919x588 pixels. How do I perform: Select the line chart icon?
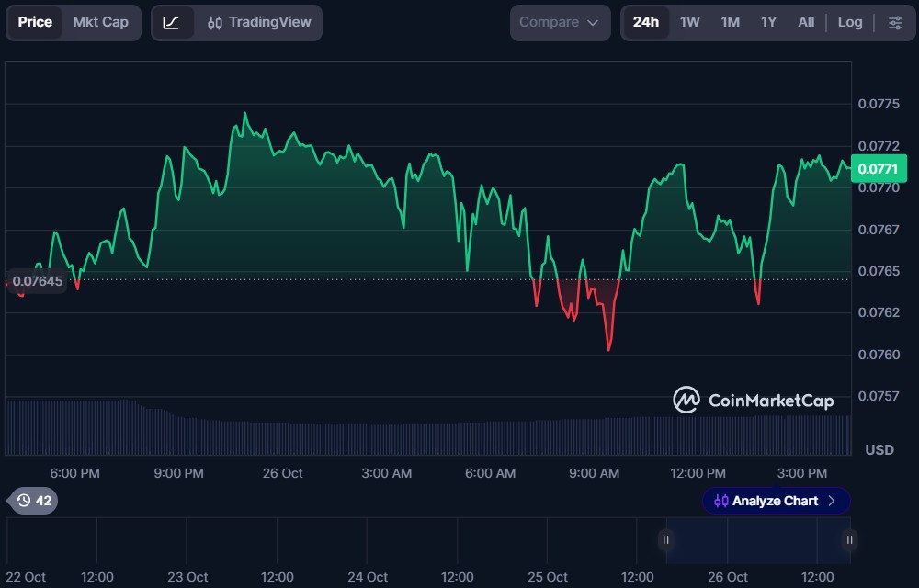(171, 23)
